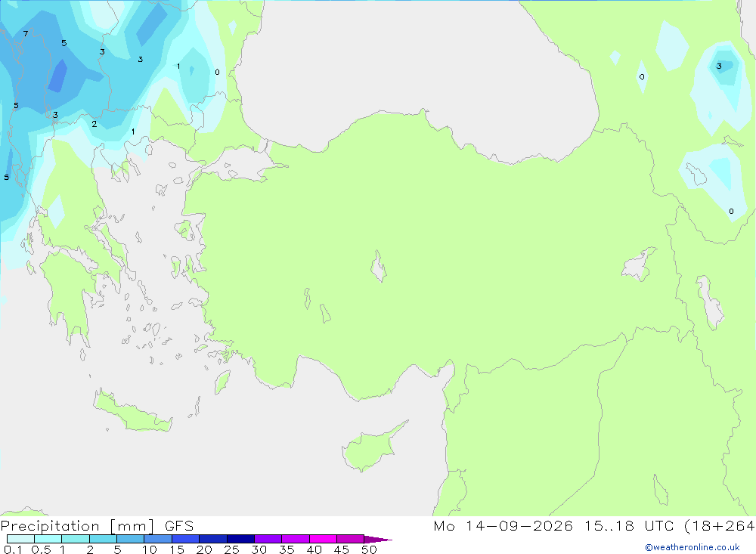Click the purple arrow above 50 mm

(x=377, y=539)
